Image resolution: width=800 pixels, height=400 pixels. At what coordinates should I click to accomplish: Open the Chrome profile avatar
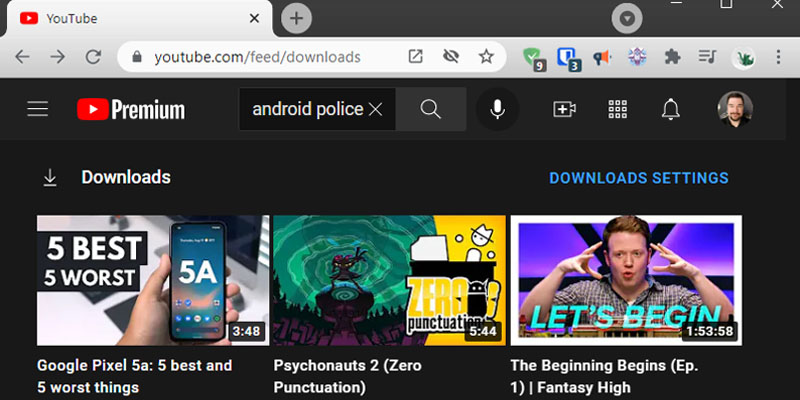(x=743, y=58)
